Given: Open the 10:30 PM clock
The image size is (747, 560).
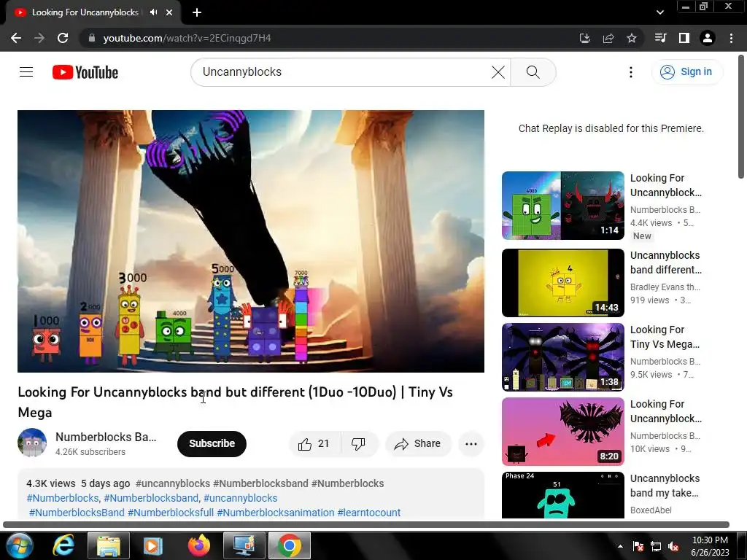Looking at the screenshot, I should [x=710, y=546].
